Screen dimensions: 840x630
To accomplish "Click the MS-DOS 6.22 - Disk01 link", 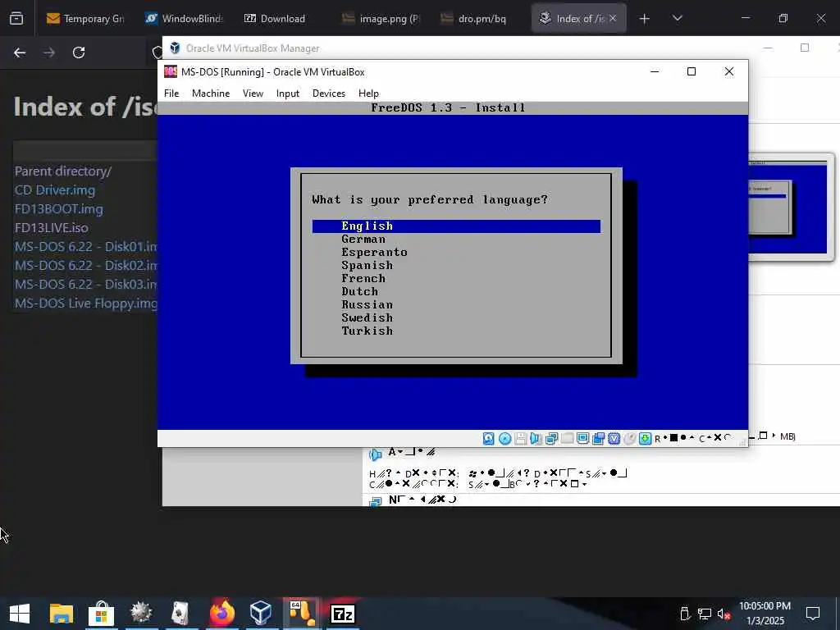I will (85, 247).
